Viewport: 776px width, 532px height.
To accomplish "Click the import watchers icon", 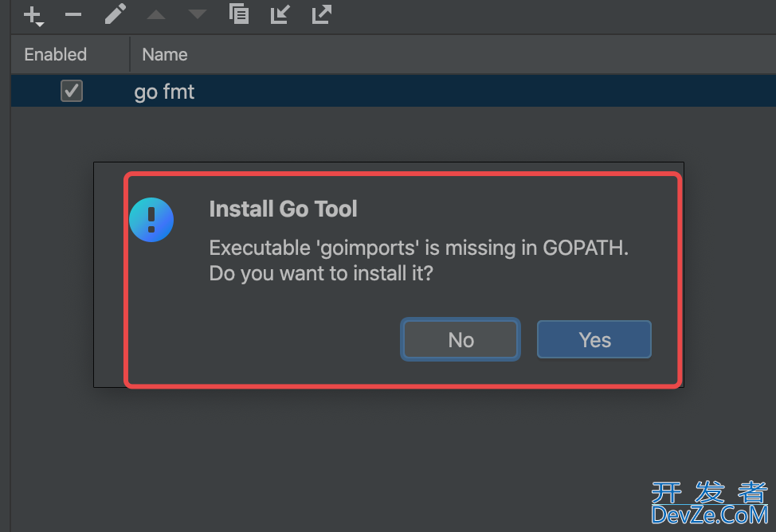I will 280,14.
